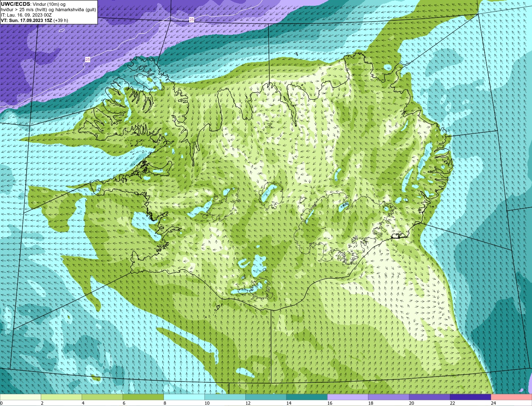The width and height of the screenshot is (532, 406).
Task: Pick the violet 20–22 m/s legend swatch
Action: [x=430, y=397]
